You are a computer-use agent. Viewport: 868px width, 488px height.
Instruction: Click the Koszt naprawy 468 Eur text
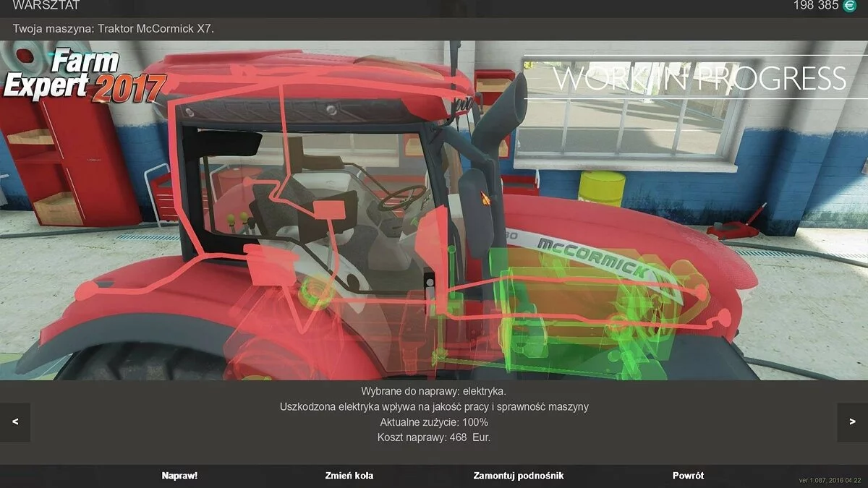pyautogui.click(x=434, y=437)
